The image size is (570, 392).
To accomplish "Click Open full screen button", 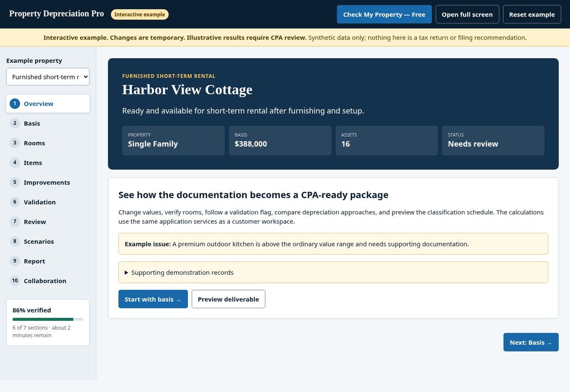I will coord(467,14).
